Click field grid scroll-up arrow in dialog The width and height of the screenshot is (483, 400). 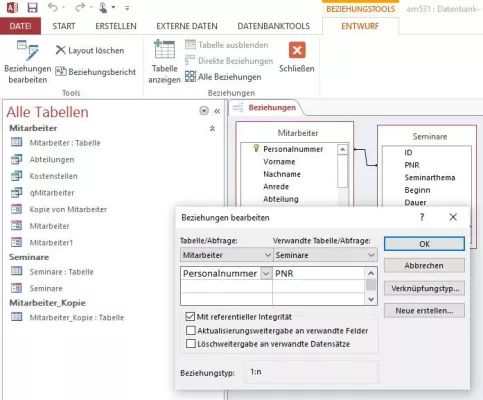click(371, 274)
